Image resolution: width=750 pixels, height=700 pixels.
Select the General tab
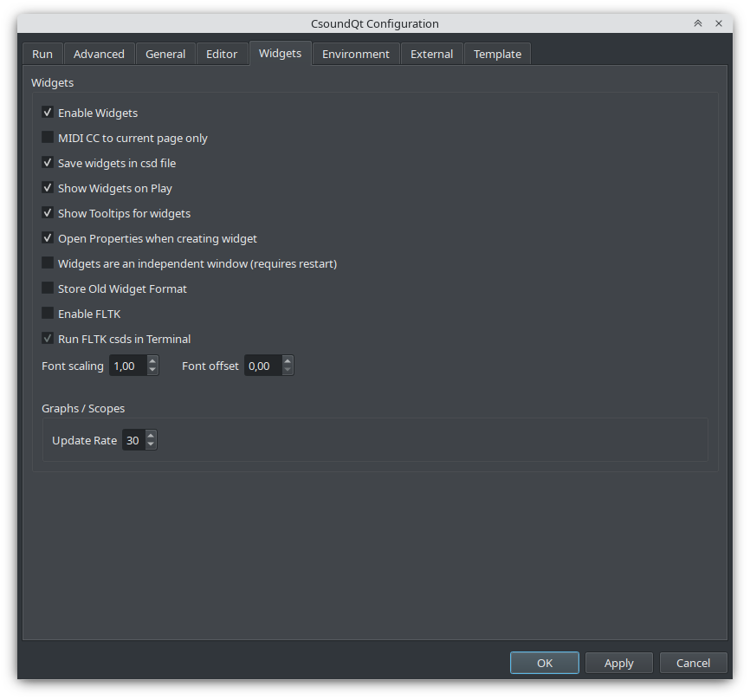[x=165, y=54]
